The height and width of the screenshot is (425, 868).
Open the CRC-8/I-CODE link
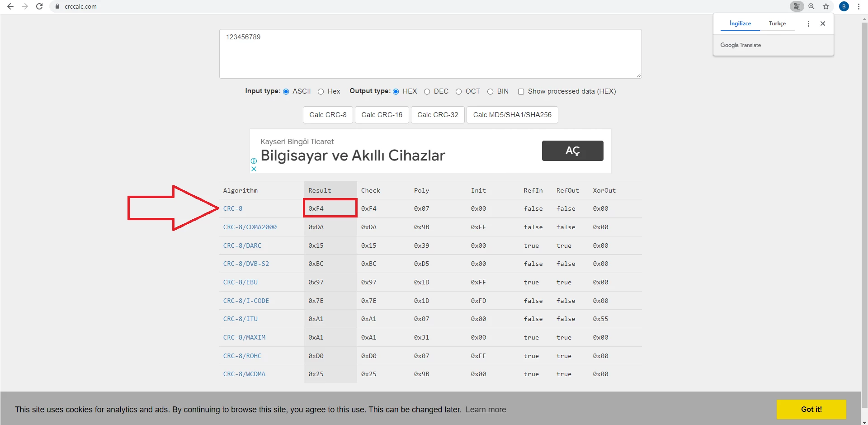246,301
